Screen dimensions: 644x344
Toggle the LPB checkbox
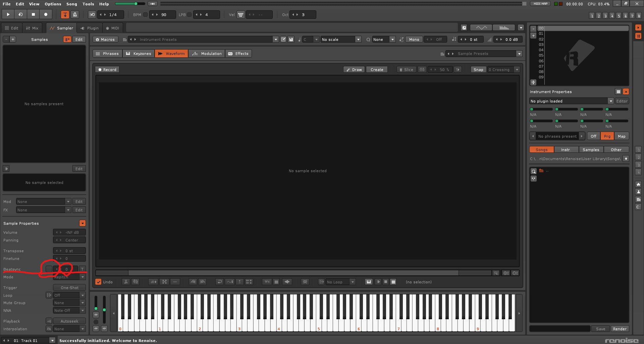(x=190, y=15)
